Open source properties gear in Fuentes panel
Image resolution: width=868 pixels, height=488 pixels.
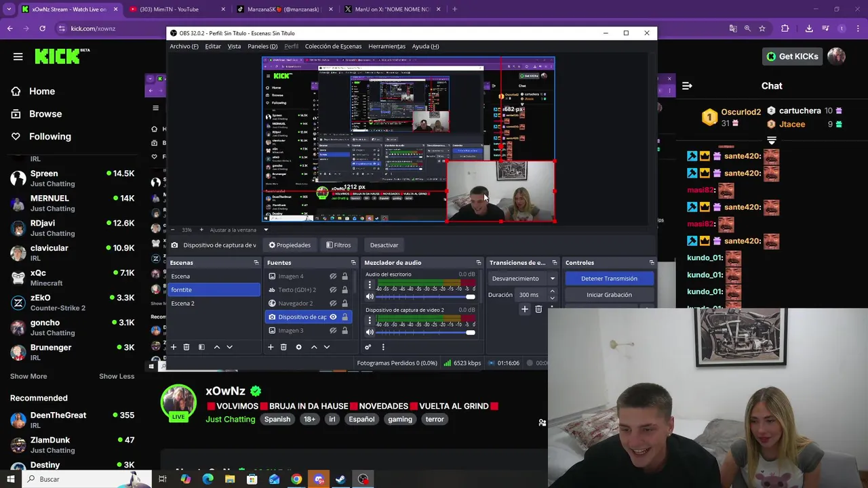tap(298, 347)
